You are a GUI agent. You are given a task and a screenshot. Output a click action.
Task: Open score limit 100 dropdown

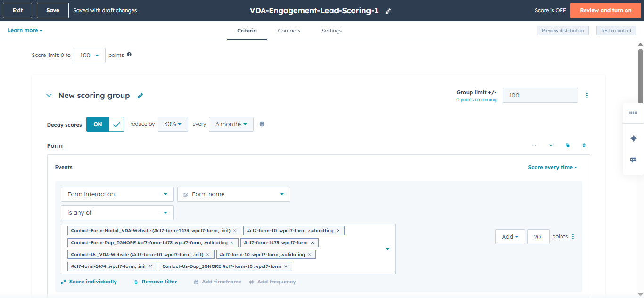point(90,56)
